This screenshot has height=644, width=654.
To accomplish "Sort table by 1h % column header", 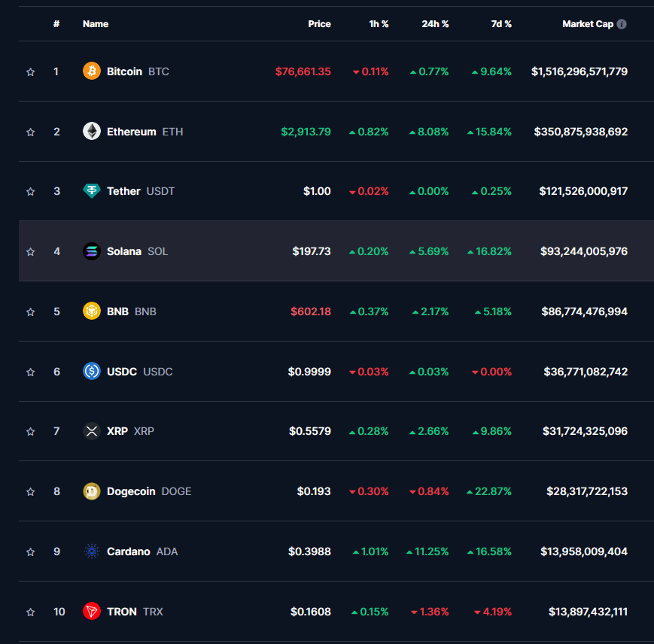I will pyautogui.click(x=379, y=24).
